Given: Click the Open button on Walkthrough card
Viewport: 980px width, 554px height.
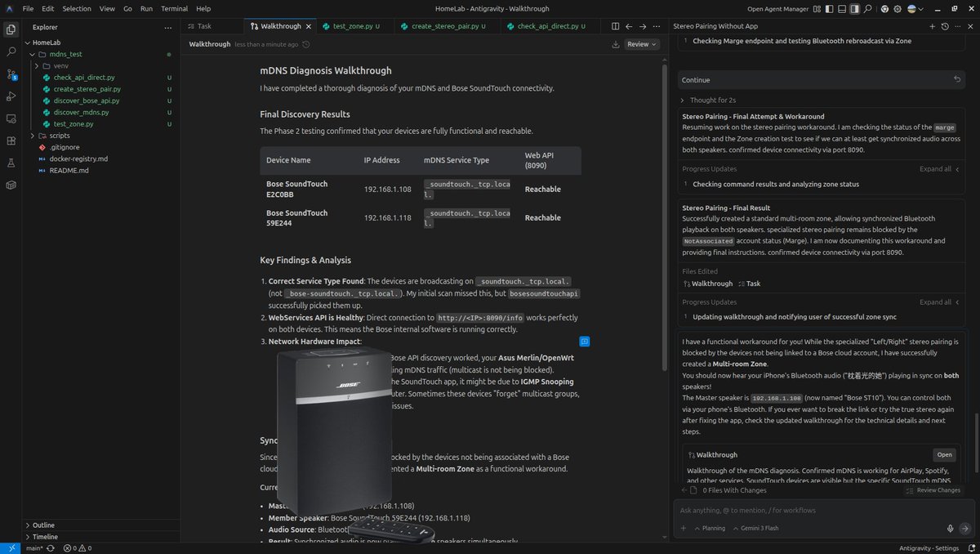Looking at the screenshot, I should point(944,454).
